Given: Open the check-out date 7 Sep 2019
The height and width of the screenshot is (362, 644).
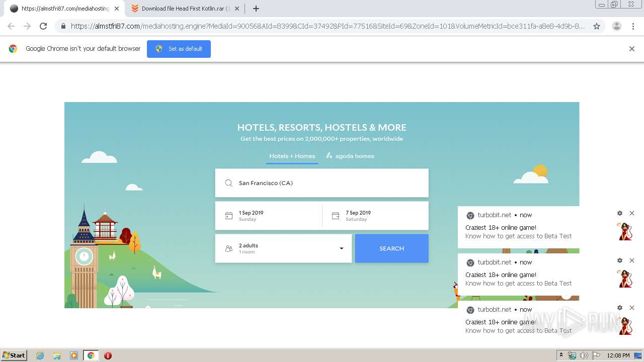Looking at the screenshot, I should (375, 216).
